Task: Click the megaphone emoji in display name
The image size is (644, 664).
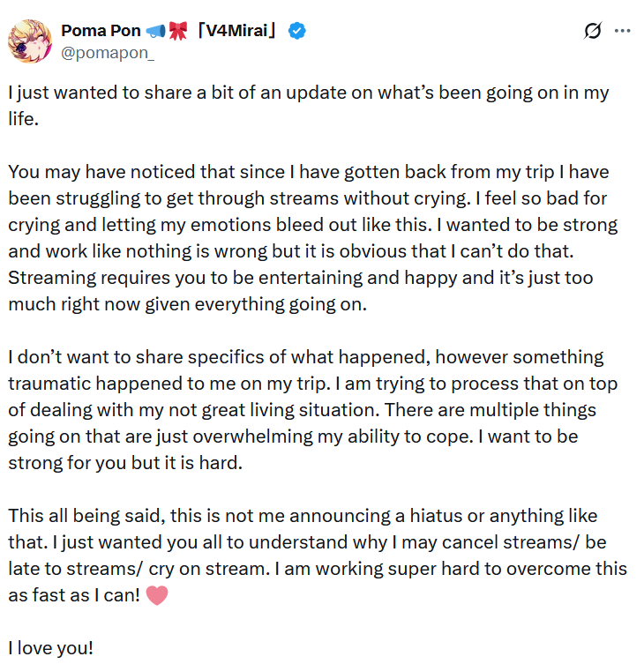Action: tap(155, 31)
